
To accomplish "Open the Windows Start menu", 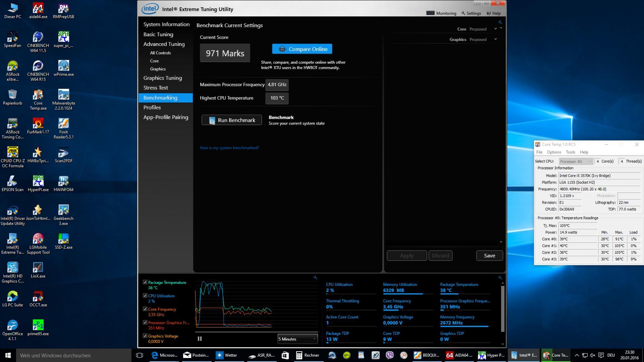I will coord(8,355).
